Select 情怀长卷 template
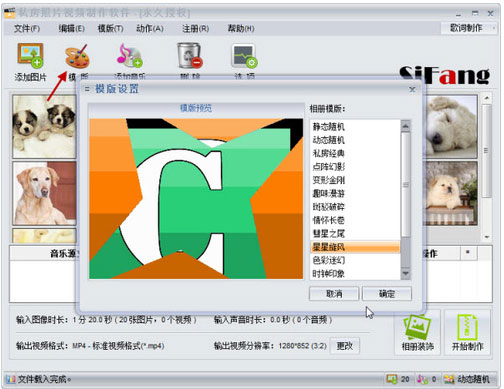 (x=355, y=220)
